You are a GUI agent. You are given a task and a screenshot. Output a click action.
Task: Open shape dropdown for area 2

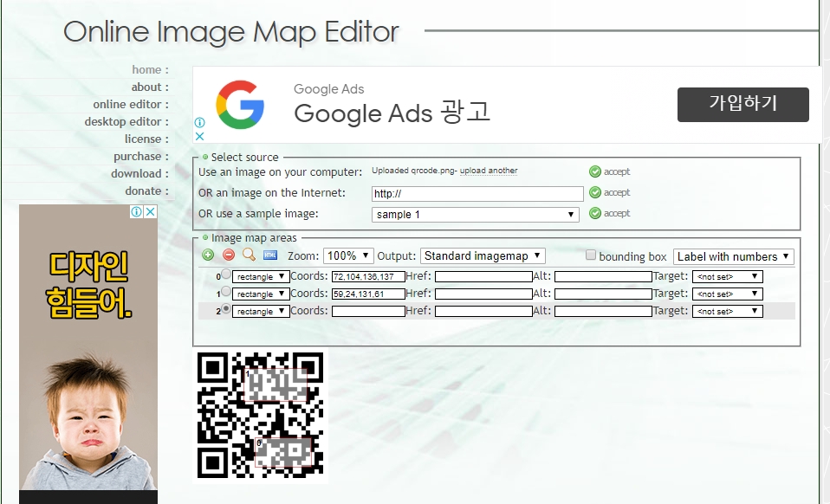click(261, 312)
